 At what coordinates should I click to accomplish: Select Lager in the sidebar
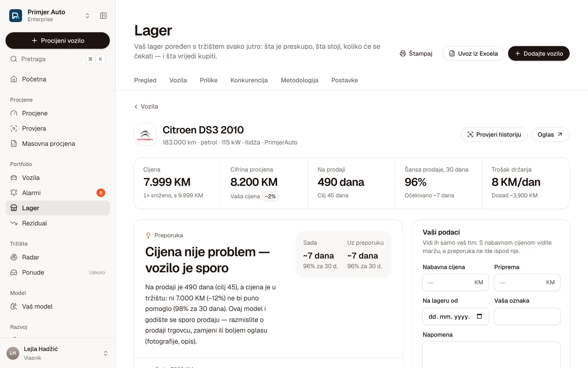pos(58,208)
